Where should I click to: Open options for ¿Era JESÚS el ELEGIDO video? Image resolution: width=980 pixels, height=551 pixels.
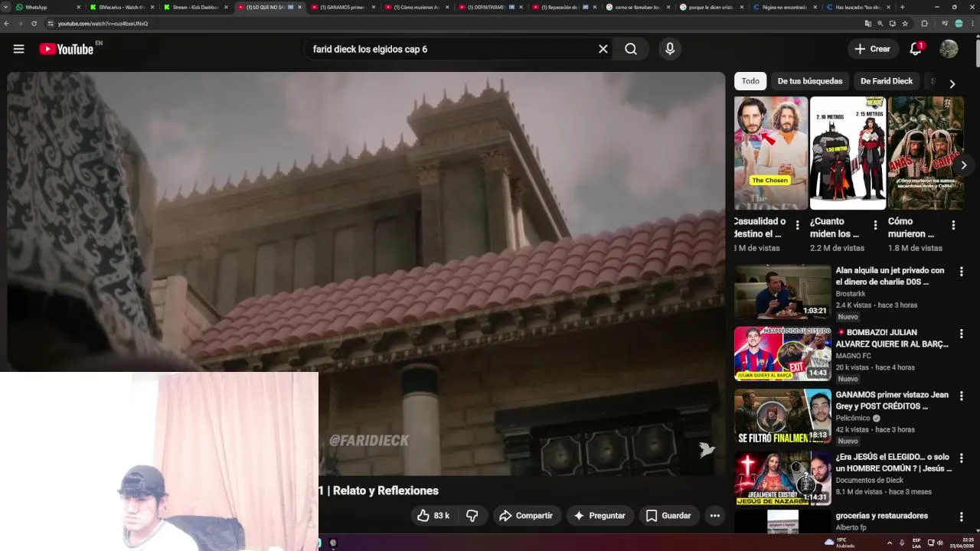962,458
